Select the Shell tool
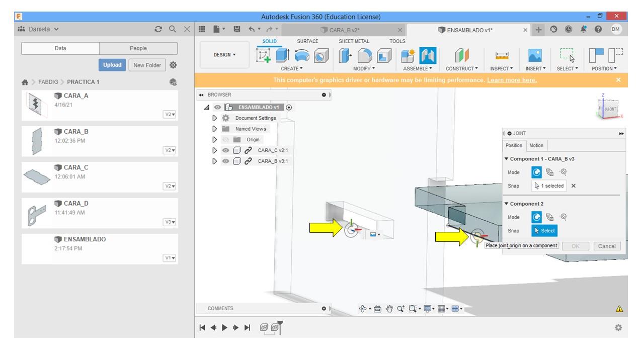Viewport: 644px width, 362px height. tap(384, 55)
